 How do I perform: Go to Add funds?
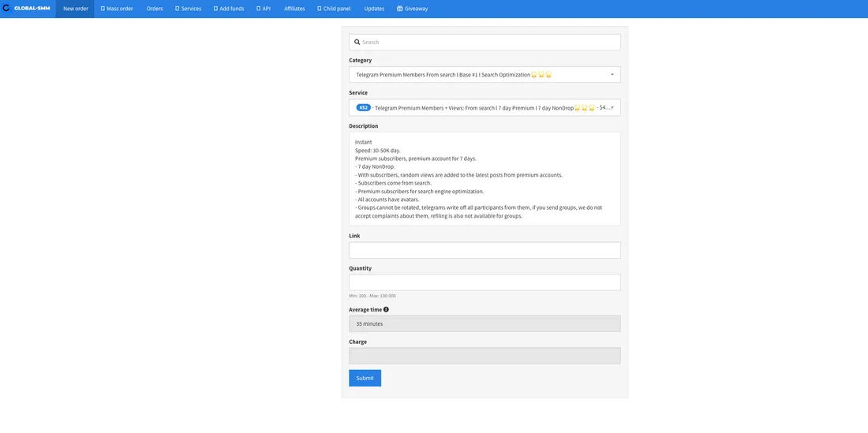[x=229, y=9]
